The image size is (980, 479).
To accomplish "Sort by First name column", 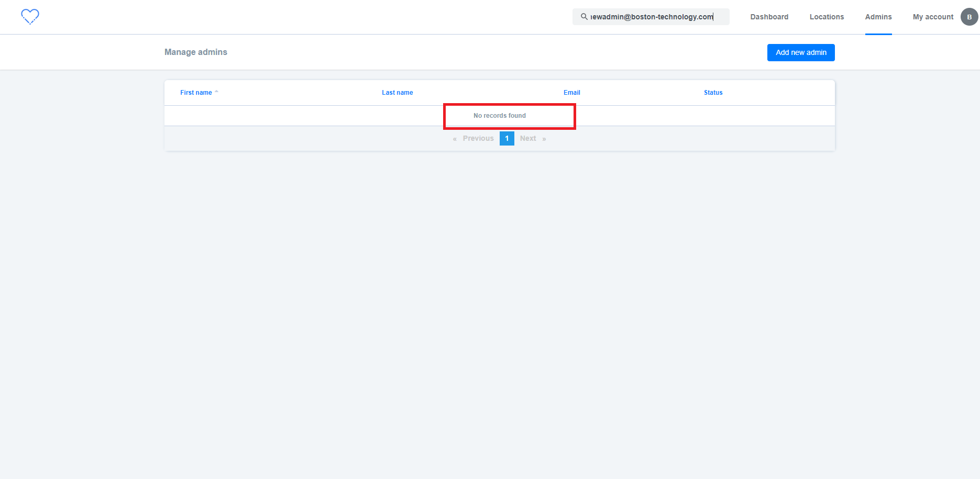I will pos(196,93).
